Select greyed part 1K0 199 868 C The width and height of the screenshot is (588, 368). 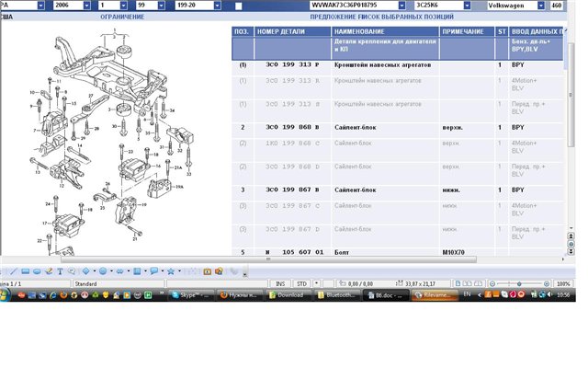(x=292, y=144)
